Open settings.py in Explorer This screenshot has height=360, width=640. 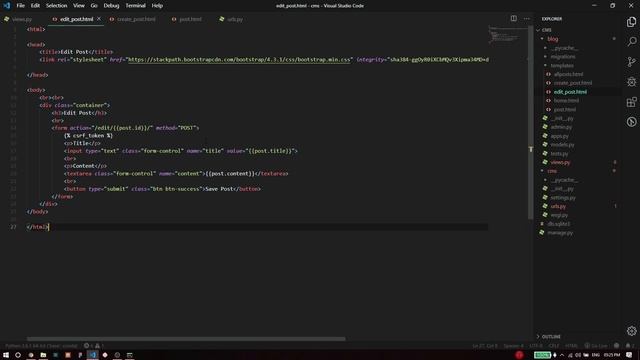pos(562,198)
